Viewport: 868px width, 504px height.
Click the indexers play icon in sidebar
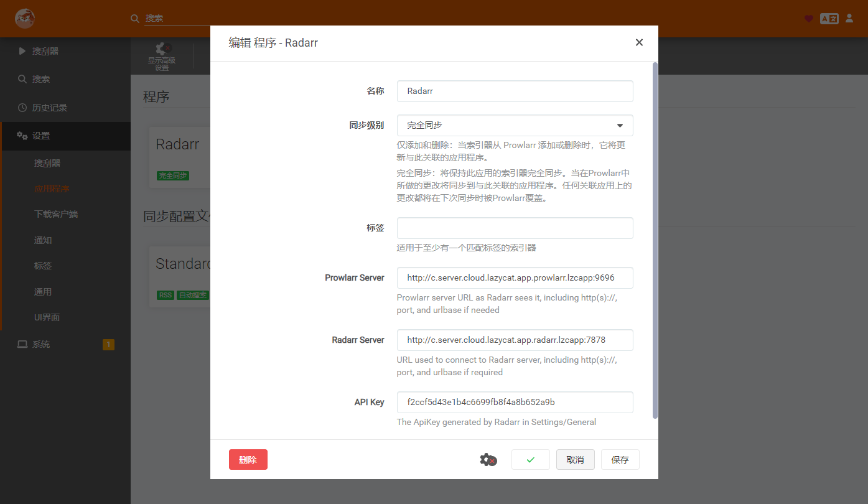[22, 51]
